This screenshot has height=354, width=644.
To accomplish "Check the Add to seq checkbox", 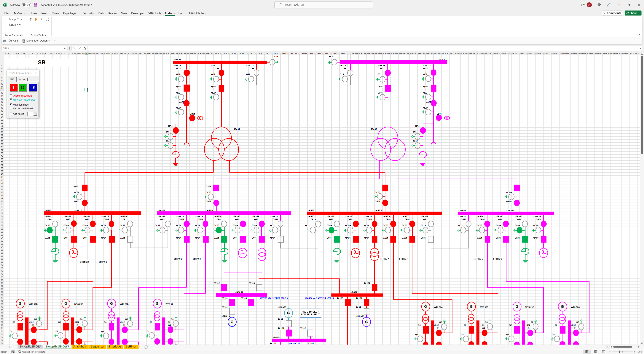I will pyautogui.click(x=11, y=114).
